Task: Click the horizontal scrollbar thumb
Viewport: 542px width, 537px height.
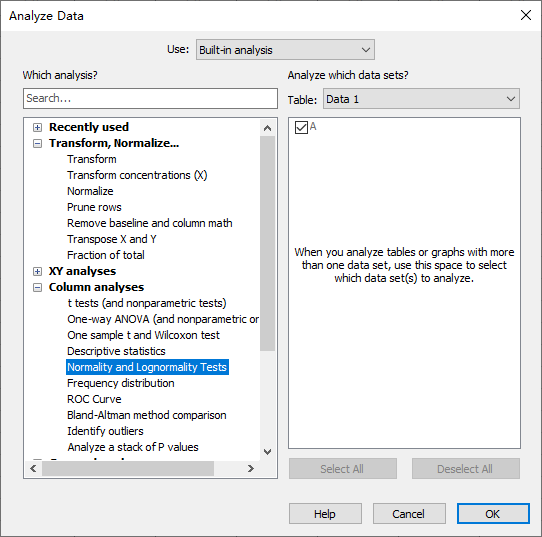Action: click(x=128, y=469)
